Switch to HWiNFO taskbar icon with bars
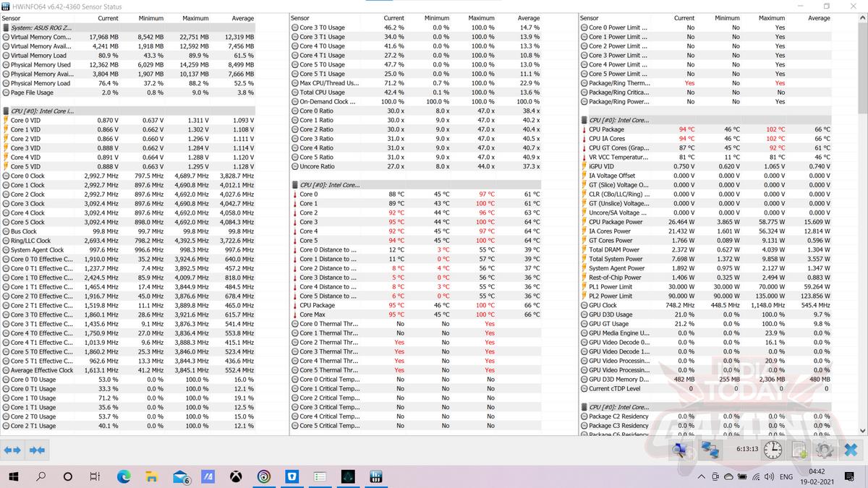The image size is (868, 488). pyautogui.click(x=376, y=477)
